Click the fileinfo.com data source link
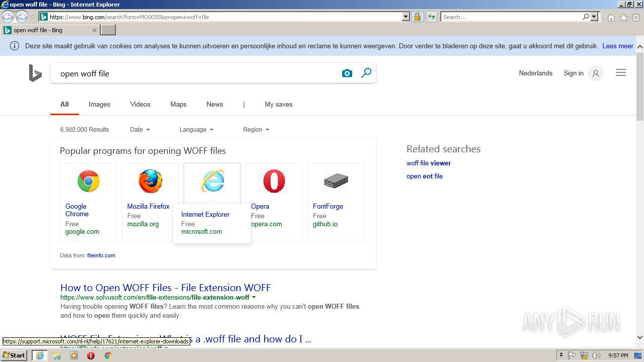Viewport: 644px width, 362px height. point(101,255)
